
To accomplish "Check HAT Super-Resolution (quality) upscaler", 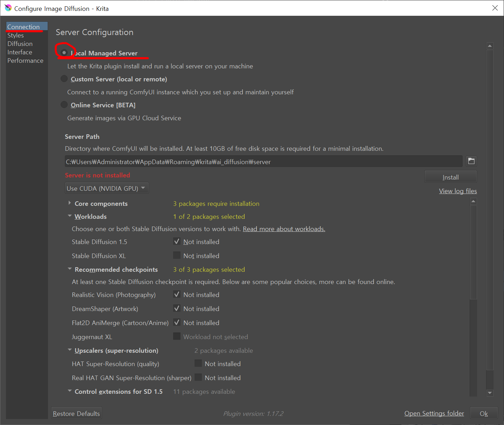I will [x=198, y=363].
